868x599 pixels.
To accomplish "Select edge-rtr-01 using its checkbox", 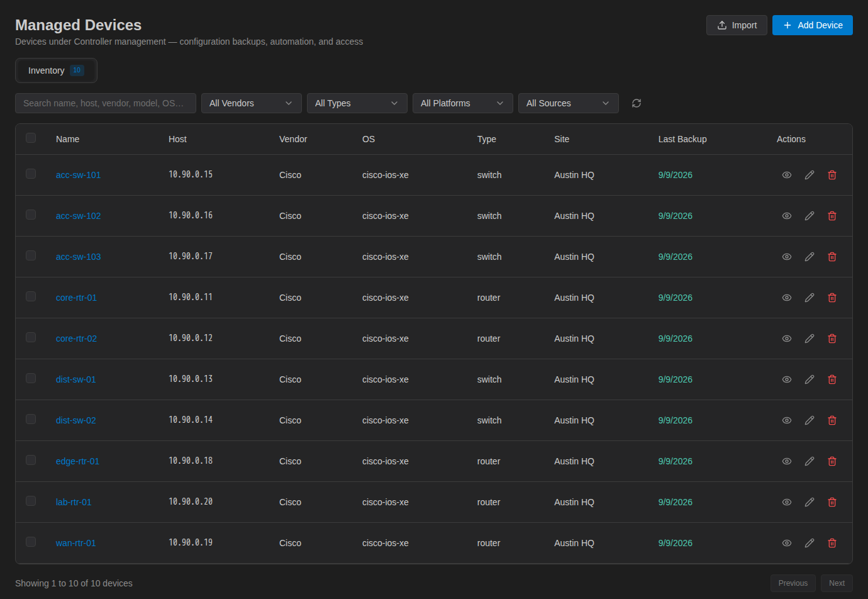I will tap(31, 460).
